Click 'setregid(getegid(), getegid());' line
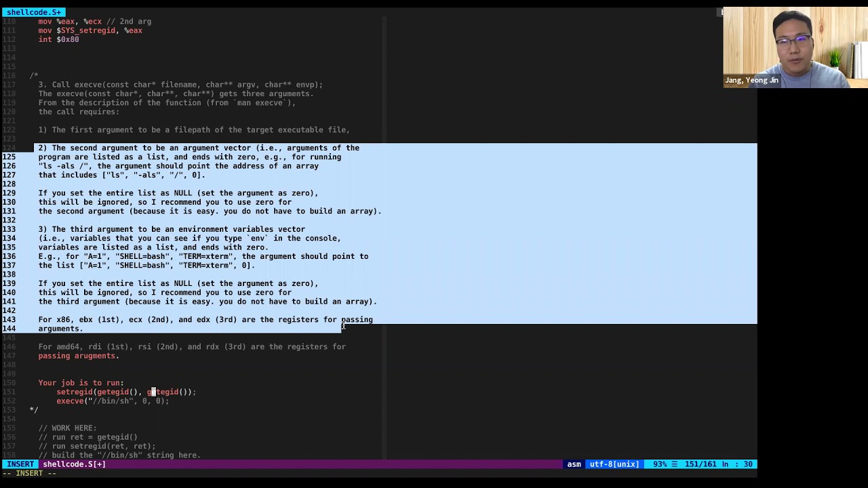Image resolution: width=868 pixels, height=488 pixels. (x=126, y=392)
